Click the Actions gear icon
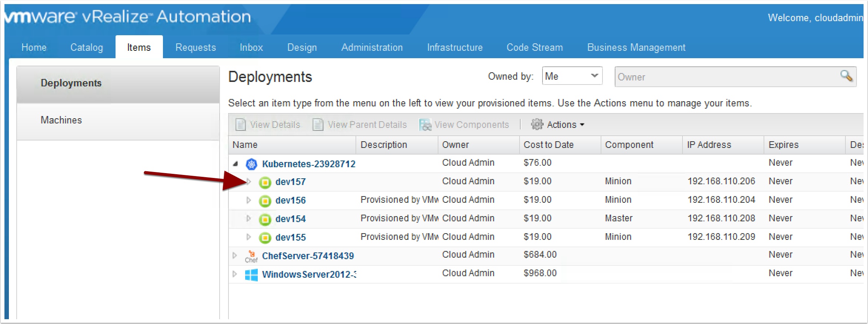Screen dimensions: 868x324 [x=537, y=125]
